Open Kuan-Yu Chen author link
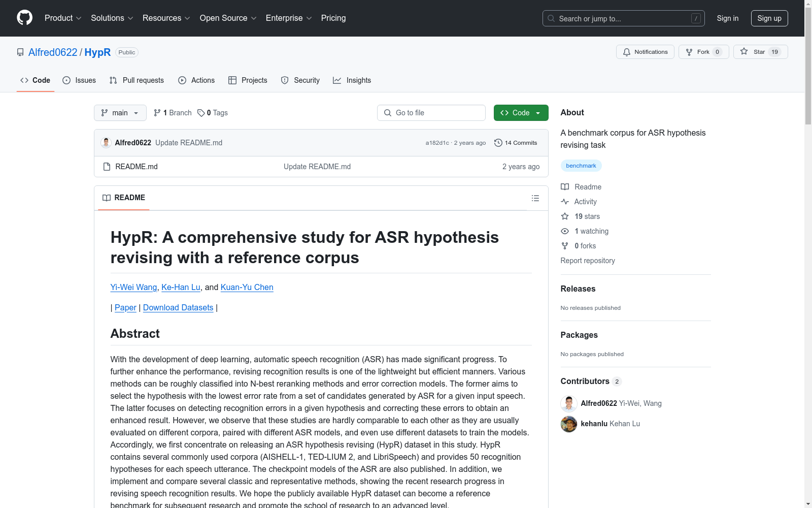 pyautogui.click(x=247, y=287)
